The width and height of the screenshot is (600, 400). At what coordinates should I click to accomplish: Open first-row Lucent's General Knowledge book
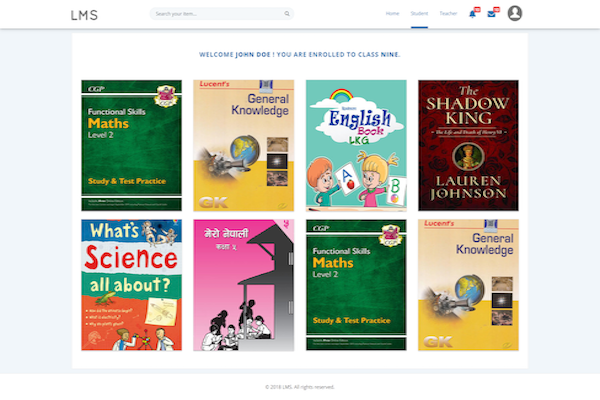244,145
